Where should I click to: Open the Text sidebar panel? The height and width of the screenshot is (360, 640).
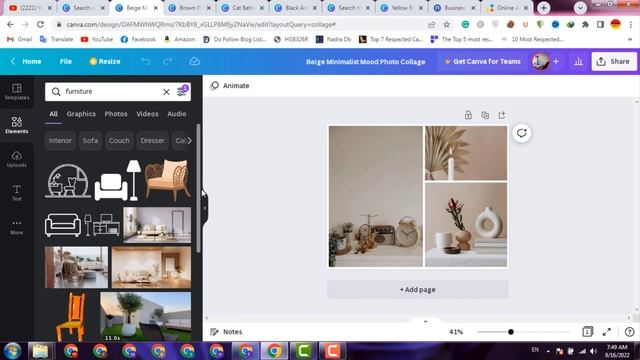point(17,193)
